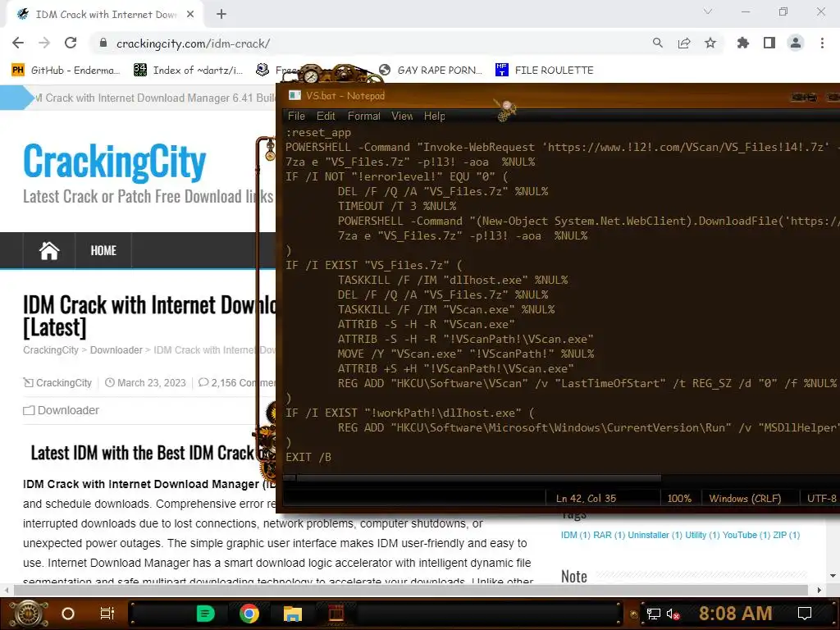
Task: Click the page scroll-down arrow at right
Action: tap(833, 576)
